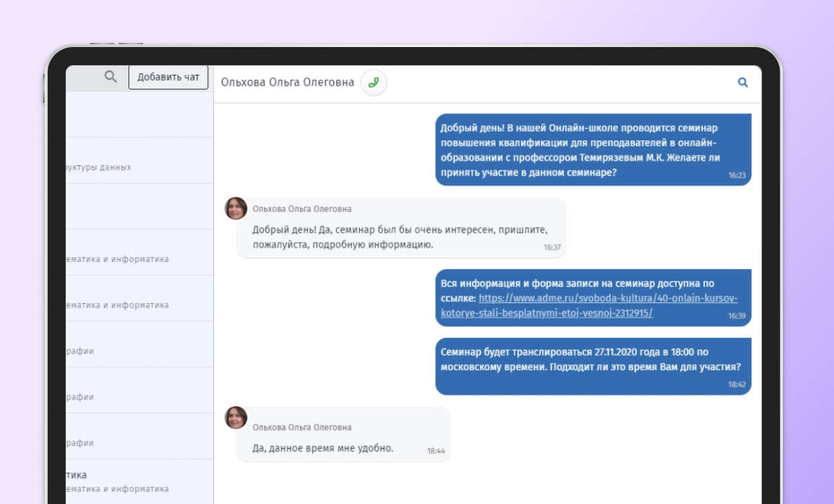Focus the sidebar search input field

84,78
